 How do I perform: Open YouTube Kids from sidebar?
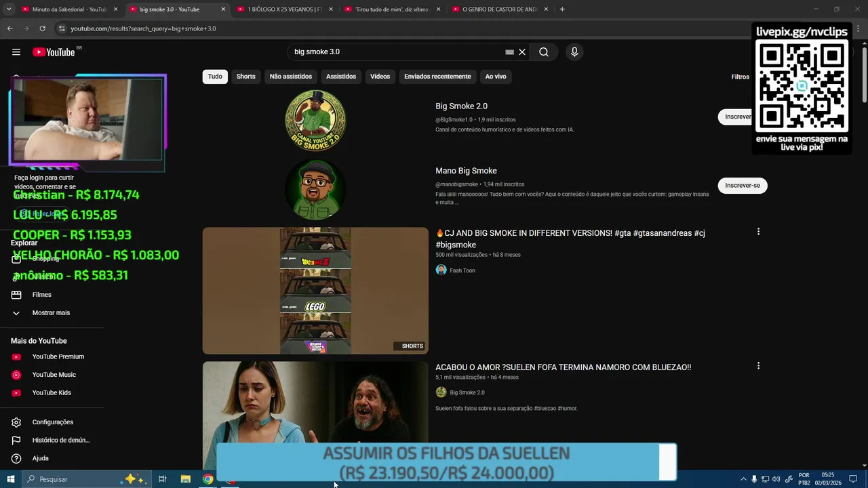pyautogui.click(x=51, y=393)
